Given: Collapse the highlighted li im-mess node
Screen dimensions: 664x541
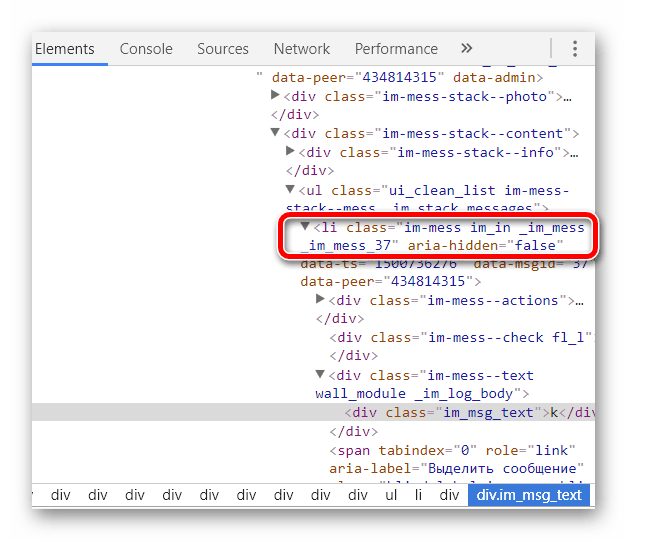Looking at the screenshot, I should coord(306,227).
